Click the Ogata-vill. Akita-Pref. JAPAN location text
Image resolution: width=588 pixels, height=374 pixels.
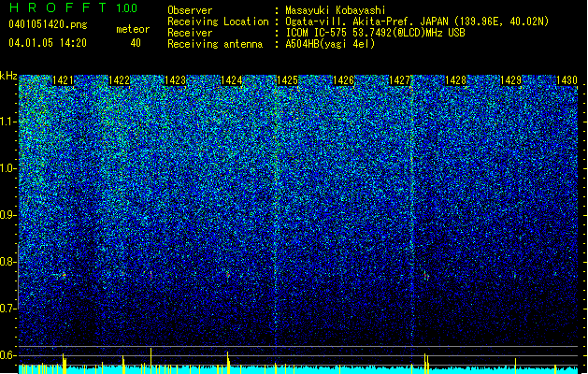pos(417,22)
